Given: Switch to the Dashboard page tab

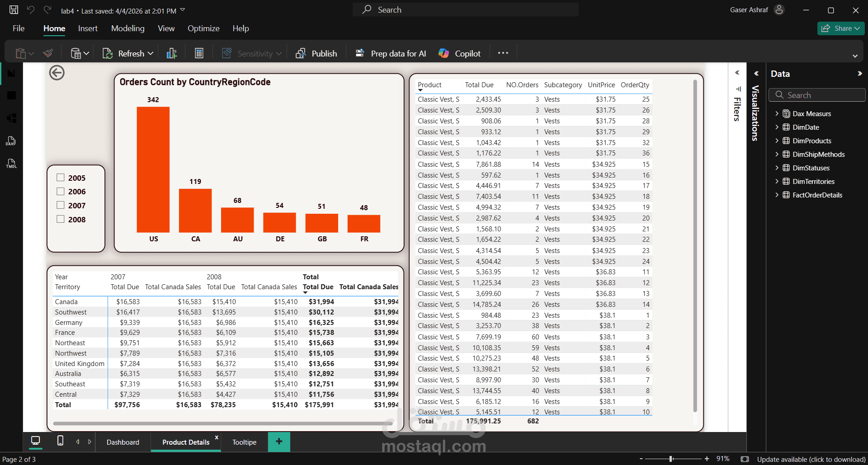Looking at the screenshot, I should point(123,442).
